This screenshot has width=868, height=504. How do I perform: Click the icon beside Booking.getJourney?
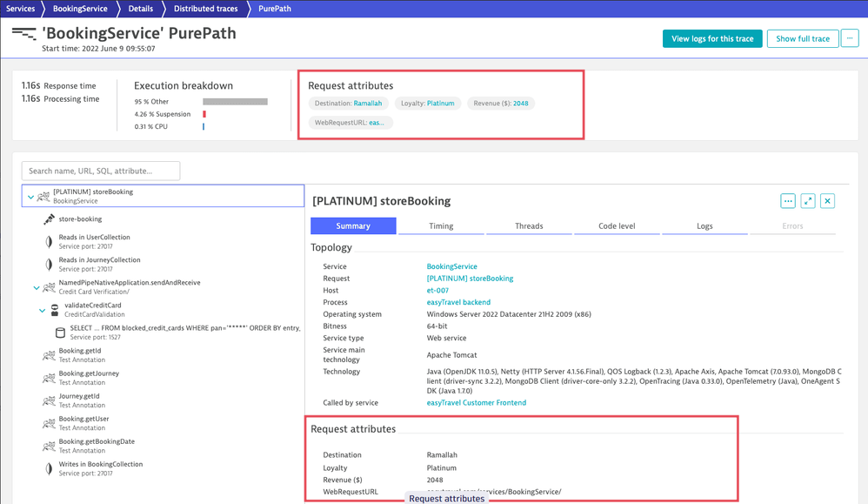coord(50,379)
